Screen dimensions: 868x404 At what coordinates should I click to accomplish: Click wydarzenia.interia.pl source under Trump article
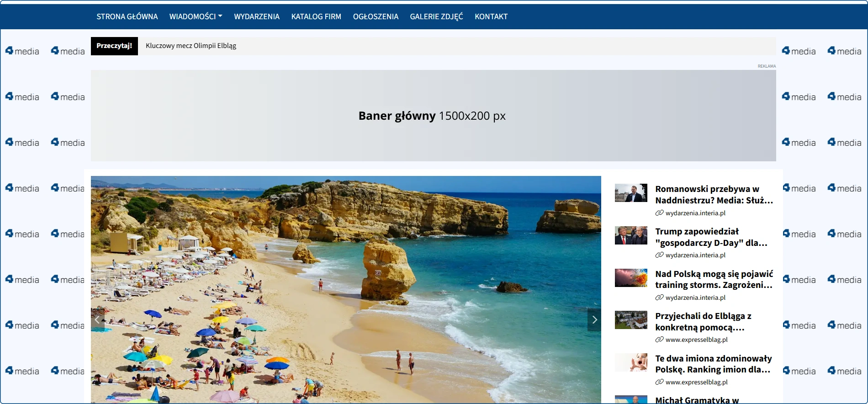(x=695, y=255)
